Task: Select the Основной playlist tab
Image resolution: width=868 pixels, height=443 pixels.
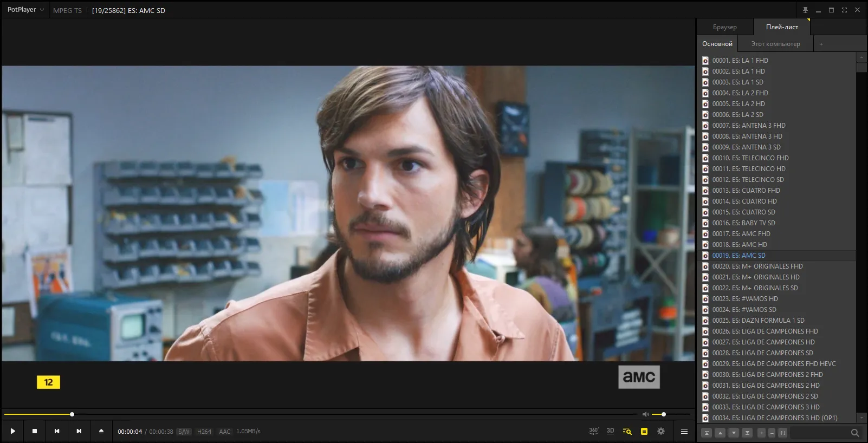Action: click(717, 44)
